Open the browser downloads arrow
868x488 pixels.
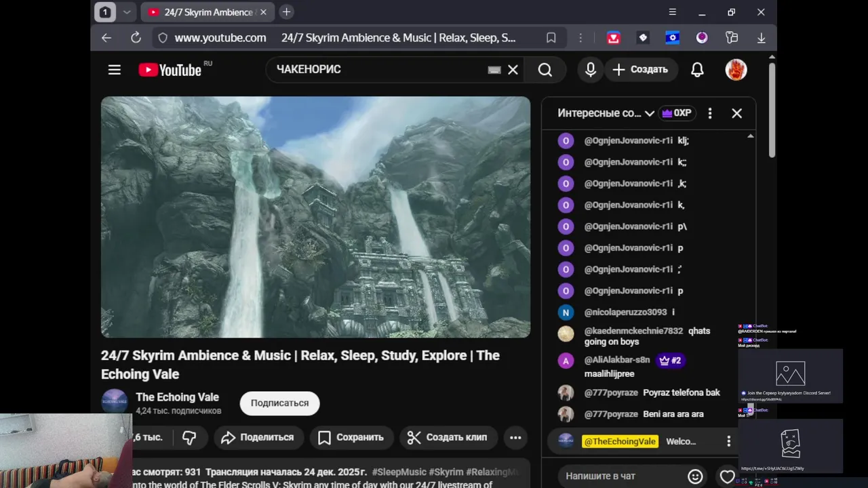click(762, 38)
